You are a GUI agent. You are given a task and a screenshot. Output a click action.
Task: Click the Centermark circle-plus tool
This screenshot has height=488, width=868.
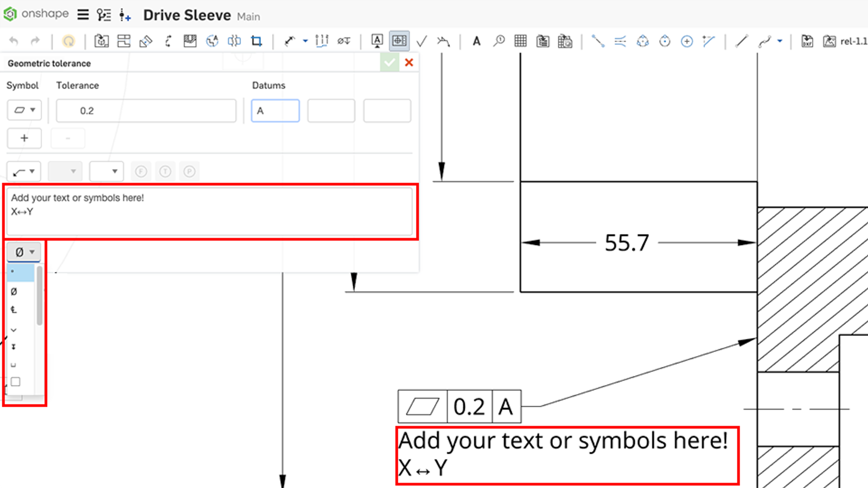tap(687, 41)
